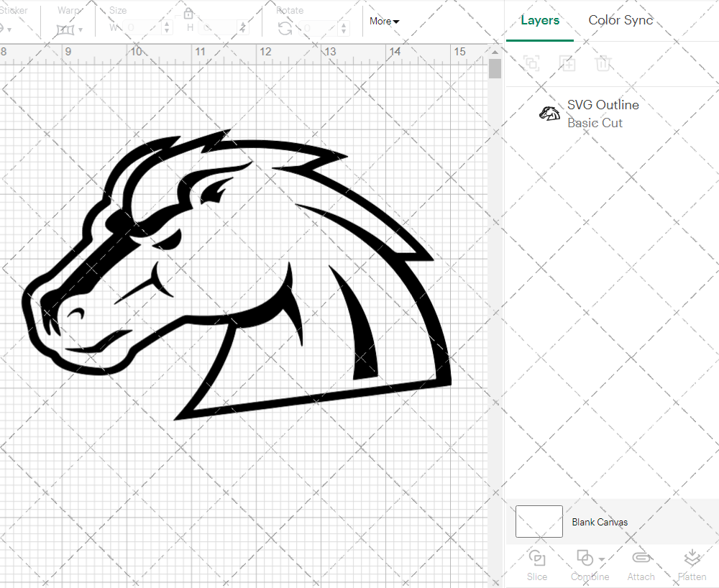The image size is (719, 588).
Task: Open the More options dropdown
Action: point(384,21)
